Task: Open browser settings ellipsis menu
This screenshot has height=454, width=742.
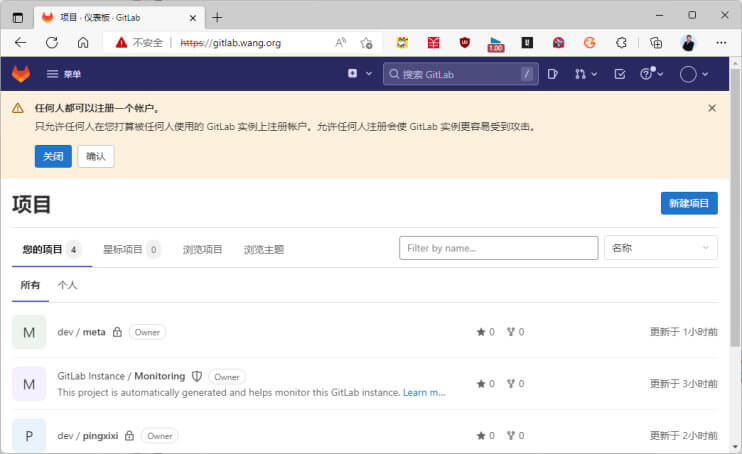Action: [x=721, y=43]
